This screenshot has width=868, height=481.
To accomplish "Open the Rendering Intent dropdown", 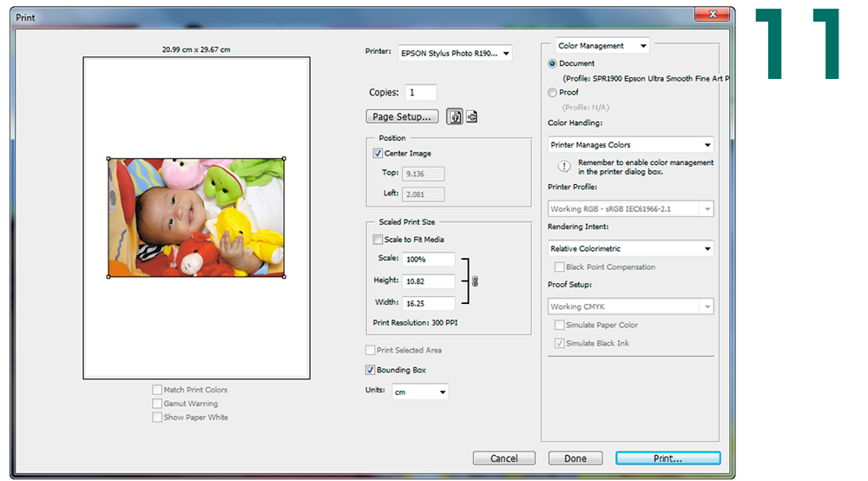I will [x=631, y=248].
